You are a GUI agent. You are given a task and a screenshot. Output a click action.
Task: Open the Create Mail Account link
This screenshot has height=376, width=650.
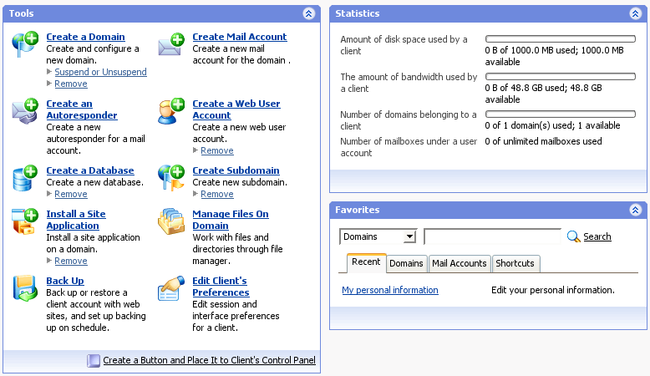tap(240, 37)
